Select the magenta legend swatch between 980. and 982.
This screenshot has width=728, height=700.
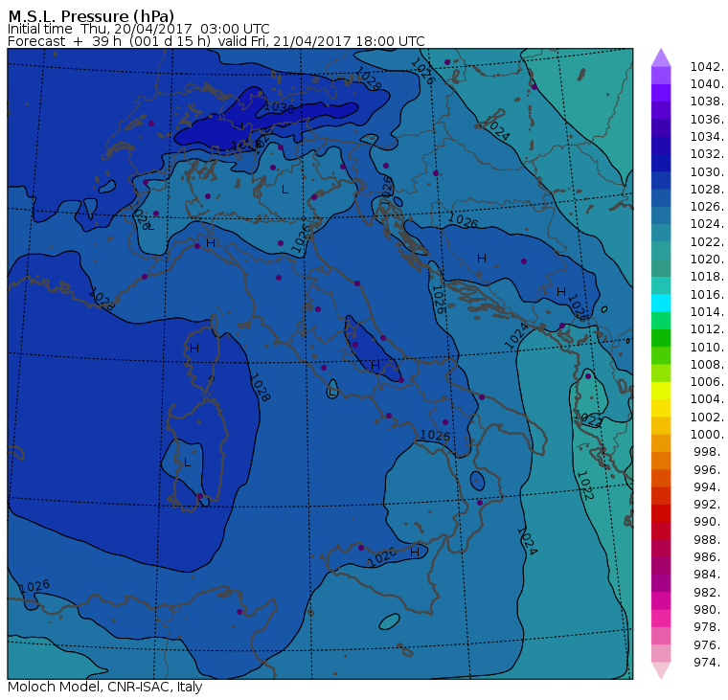click(661, 600)
